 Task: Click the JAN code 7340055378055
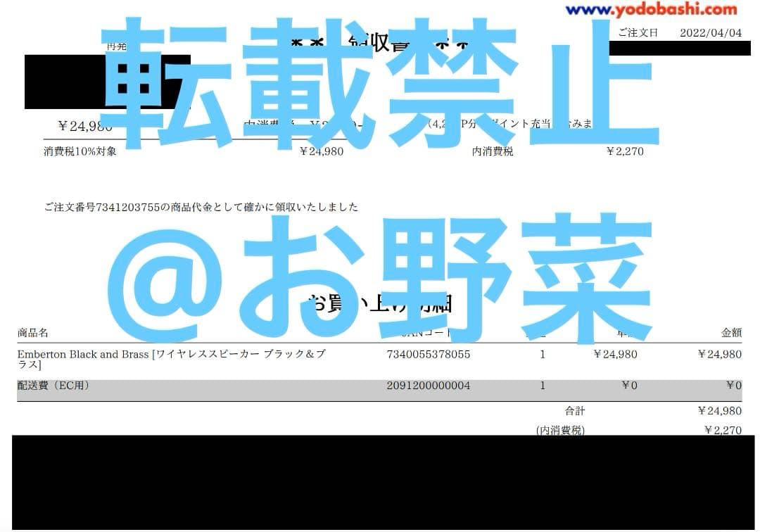429,354
